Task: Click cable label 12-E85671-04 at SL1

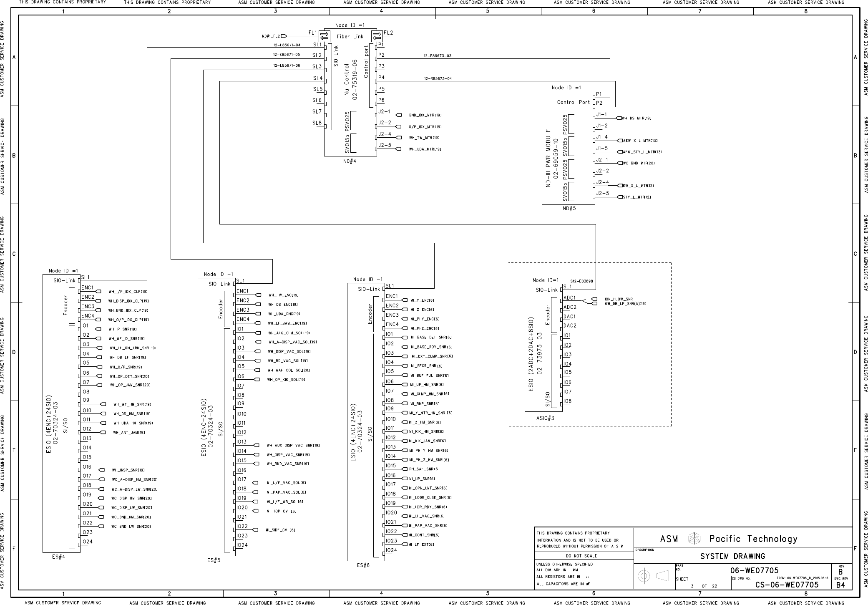Action: (287, 45)
